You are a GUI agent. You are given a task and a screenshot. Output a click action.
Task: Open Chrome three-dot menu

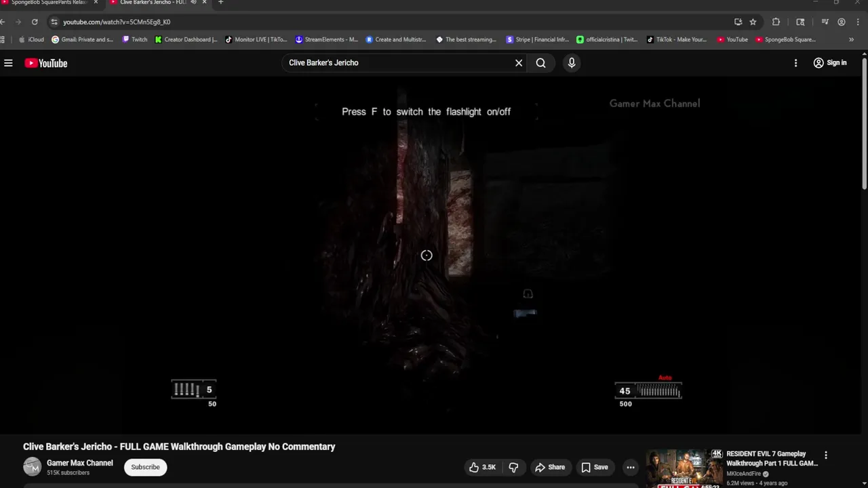(859, 22)
